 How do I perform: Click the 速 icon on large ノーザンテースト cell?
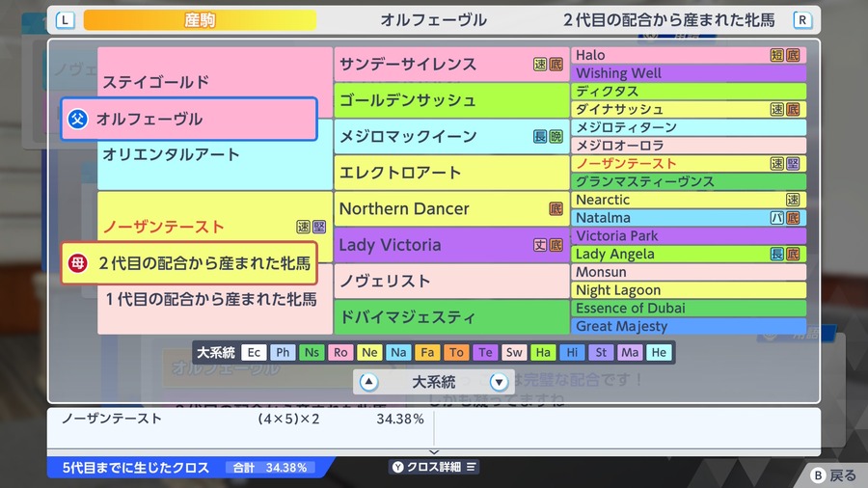click(x=304, y=227)
